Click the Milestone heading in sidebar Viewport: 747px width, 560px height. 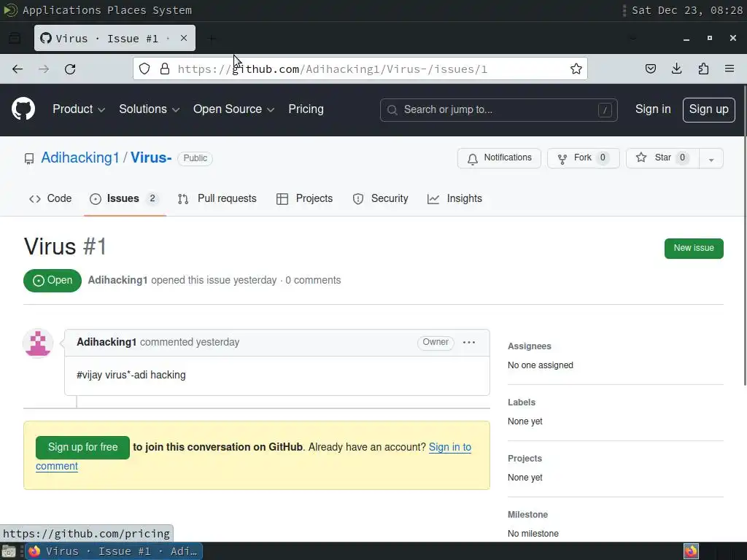[528, 515]
